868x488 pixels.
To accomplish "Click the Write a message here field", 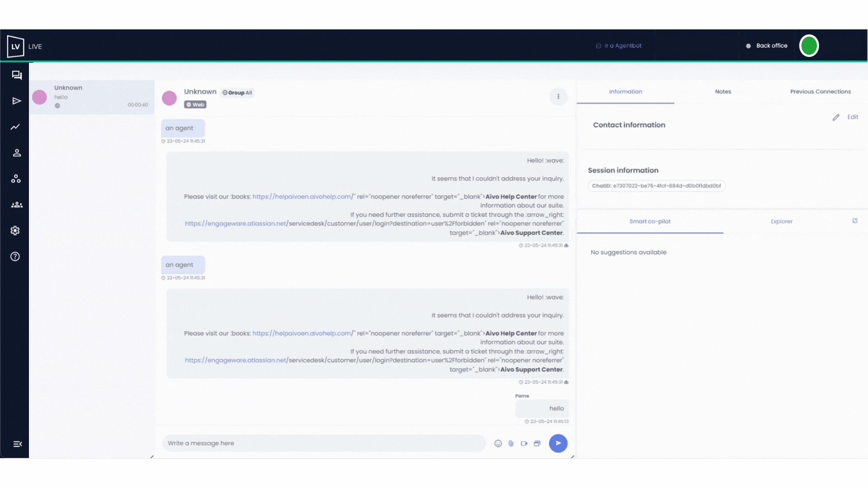I will click(x=323, y=443).
